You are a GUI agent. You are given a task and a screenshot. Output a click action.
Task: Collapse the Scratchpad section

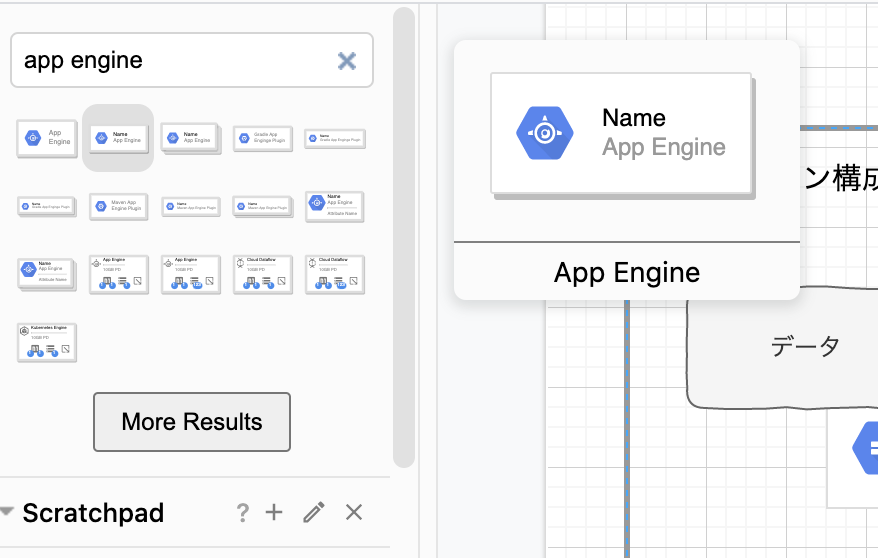7,512
